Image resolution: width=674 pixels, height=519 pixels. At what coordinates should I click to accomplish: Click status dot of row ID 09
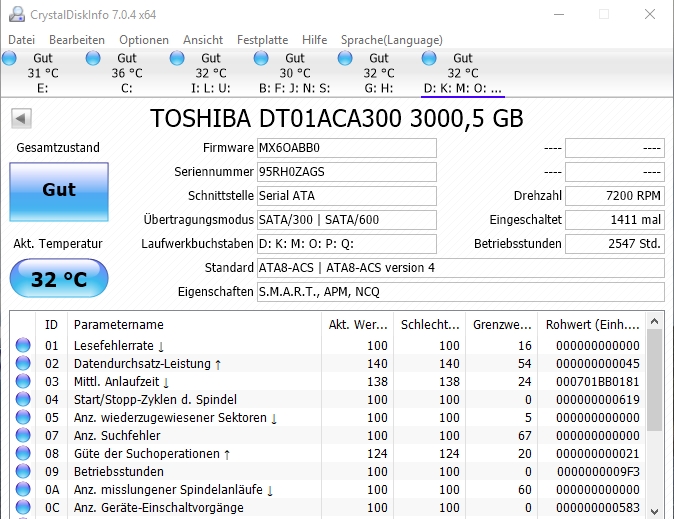click(23, 472)
